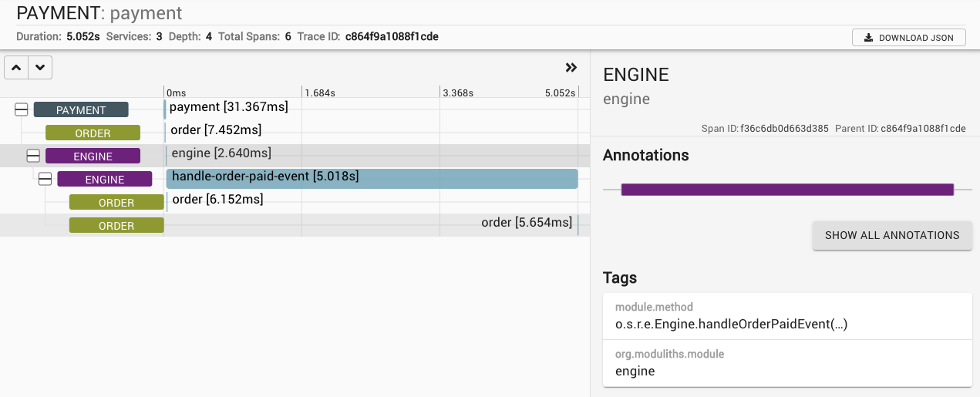Collapse the first ENGINE span row
The image size is (980, 397).
click(33, 156)
